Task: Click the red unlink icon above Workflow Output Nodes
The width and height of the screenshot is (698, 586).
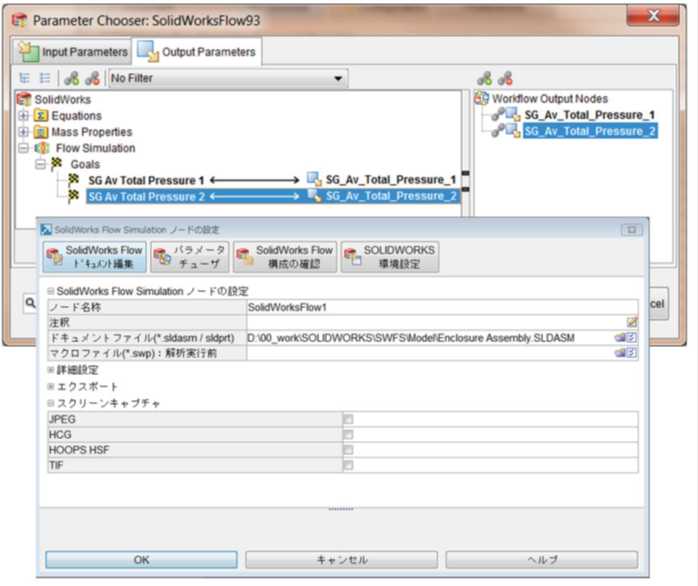Action: 505,79
